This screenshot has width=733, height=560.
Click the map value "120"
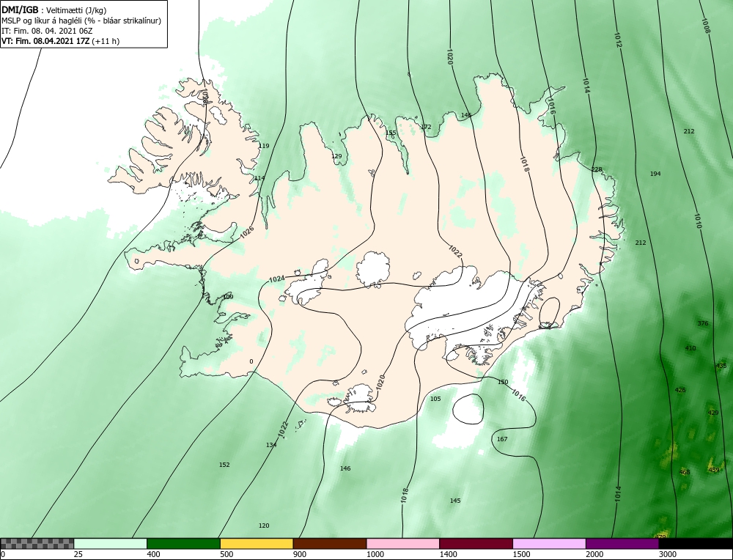click(x=264, y=526)
